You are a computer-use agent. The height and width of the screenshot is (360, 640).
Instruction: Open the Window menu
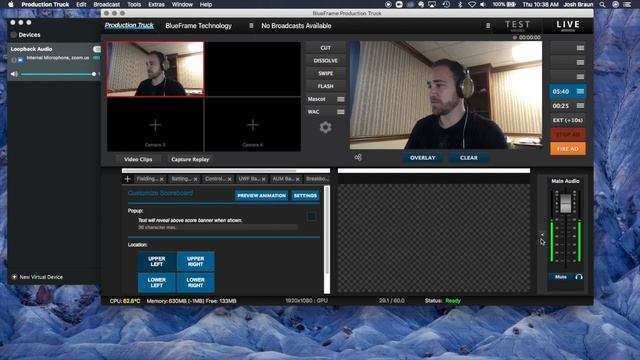[x=182, y=4]
